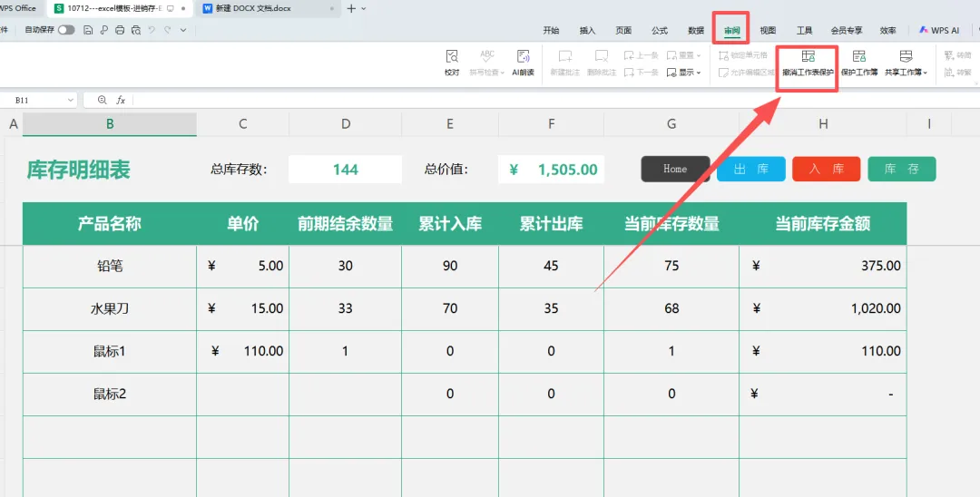Viewport: 980px width, 497px height.
Task: Switch to the 插入 ribbon tab
Action: (x=587, y=30)
